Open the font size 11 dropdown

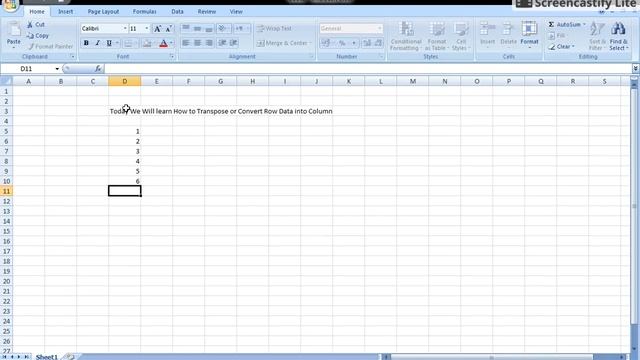[147, 29]
